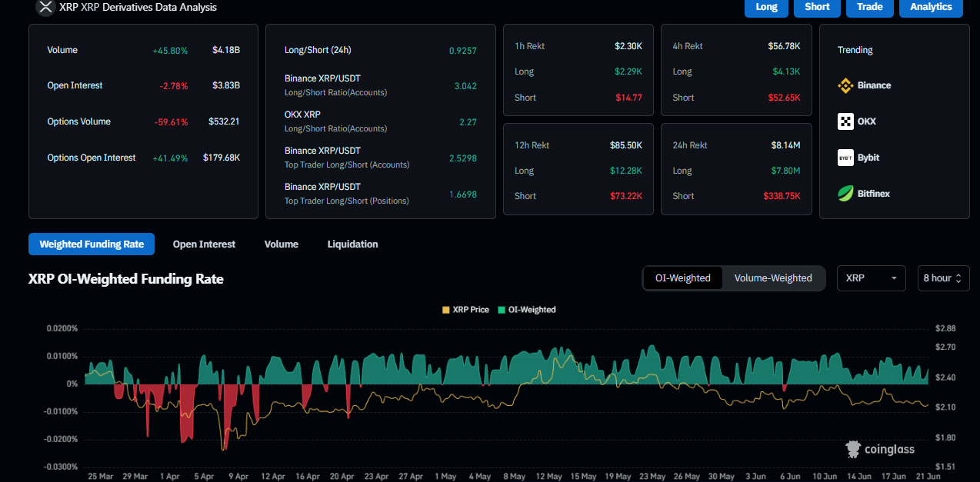This screenshot has width=980, height=482.
Task: Select the Weighted Funding Rate tab
Action: 92,244
